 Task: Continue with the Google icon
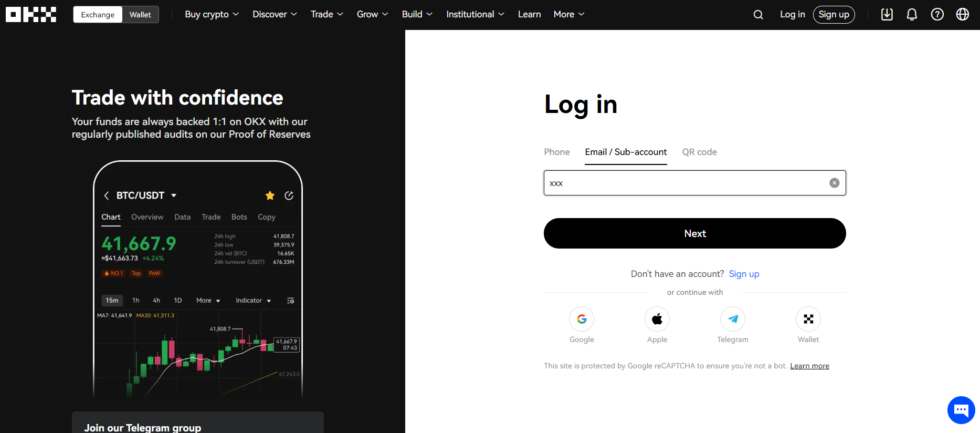pyautogui.click(x=582, y=319)
